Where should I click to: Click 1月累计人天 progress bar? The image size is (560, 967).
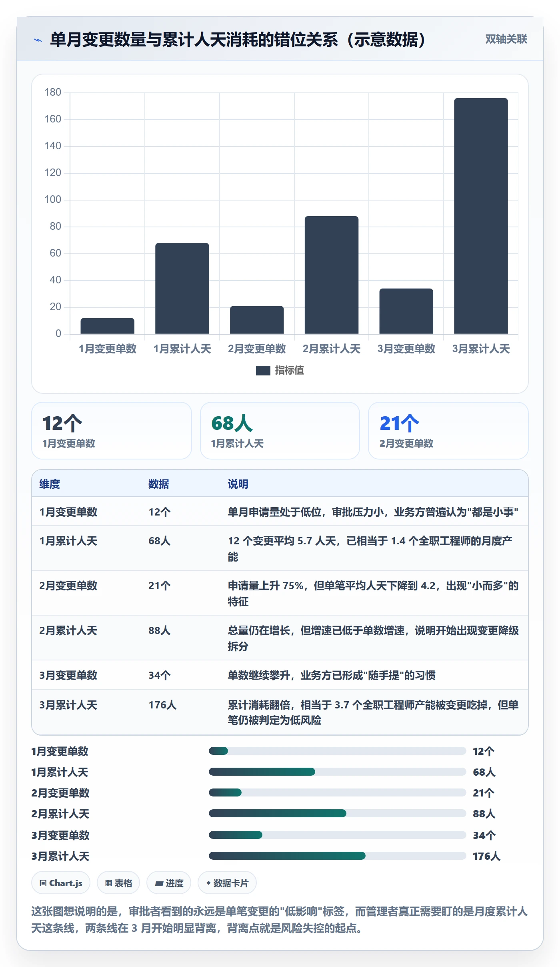coord(337,772)
